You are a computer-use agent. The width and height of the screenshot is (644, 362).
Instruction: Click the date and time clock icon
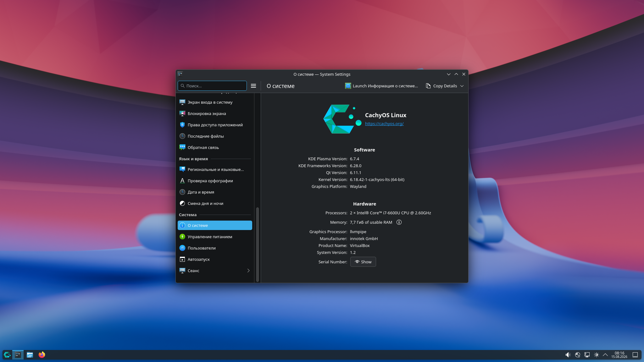pyautogui.click(x=182, y=192)
